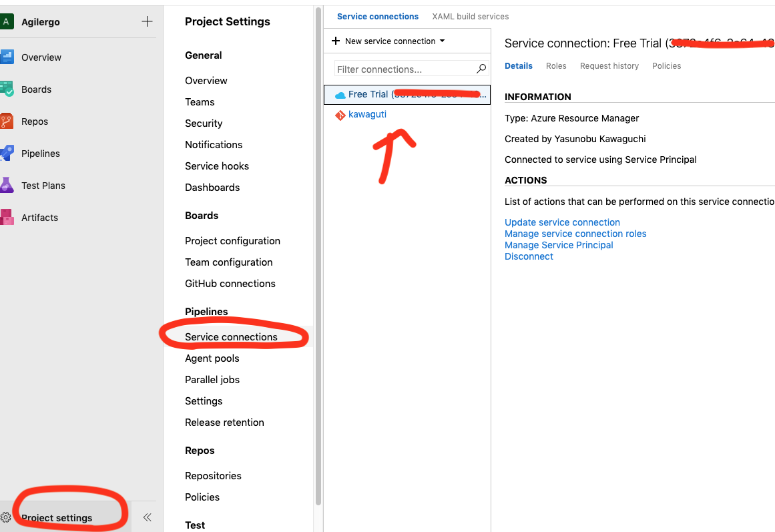Screen dimensions: 775x532
Task: Open the Test Plans flask icon
Action: click(7, 186)
